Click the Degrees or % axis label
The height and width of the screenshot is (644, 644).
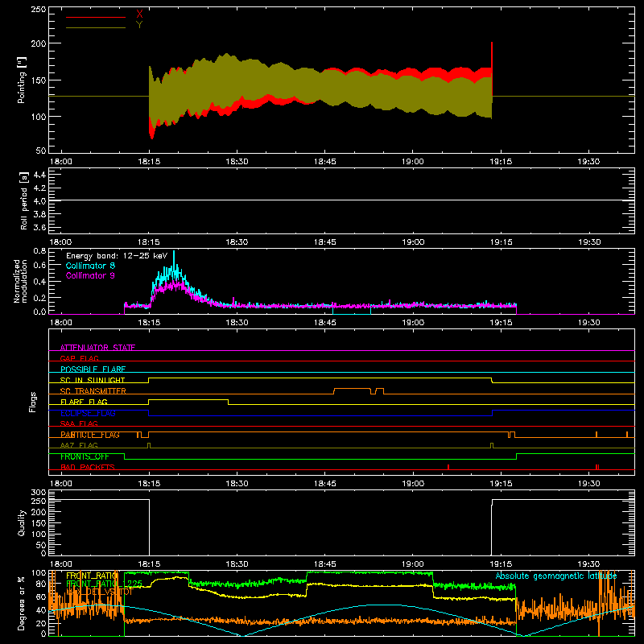(x=21, y=603)
